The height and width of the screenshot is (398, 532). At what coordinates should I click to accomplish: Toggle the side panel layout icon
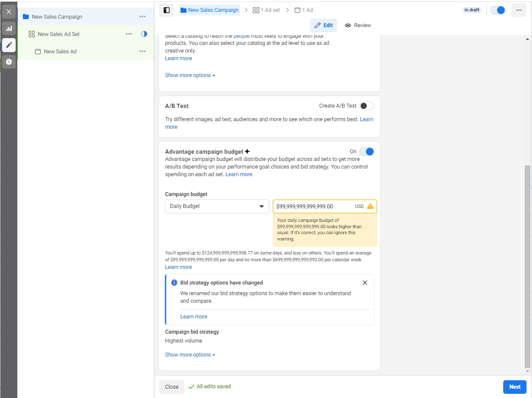pyautogui.click(x=167, y=10)
